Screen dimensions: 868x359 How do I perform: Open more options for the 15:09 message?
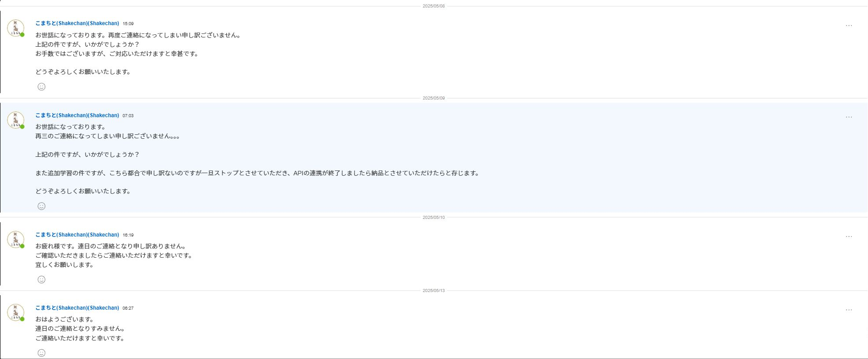coord(849,26)
